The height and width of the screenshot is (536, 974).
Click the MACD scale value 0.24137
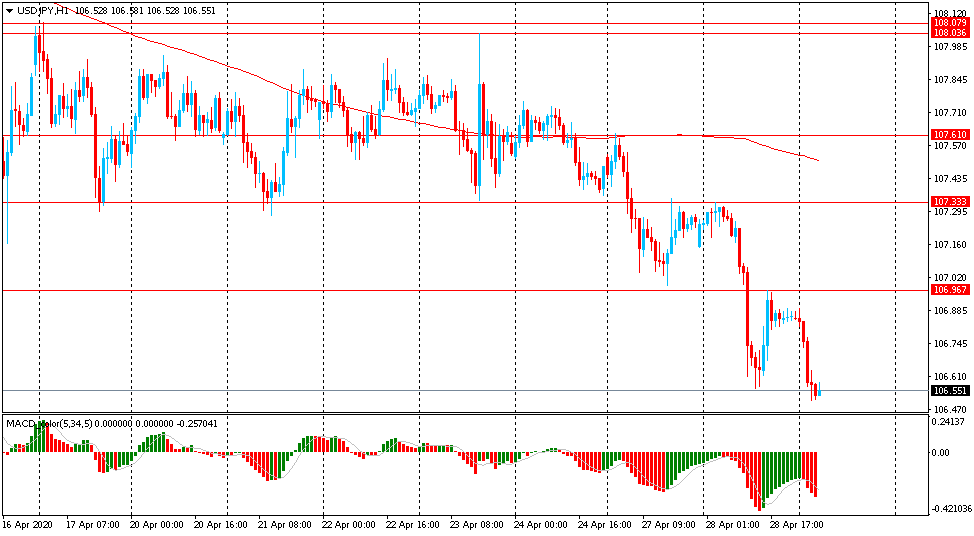(x=950, y=422)
